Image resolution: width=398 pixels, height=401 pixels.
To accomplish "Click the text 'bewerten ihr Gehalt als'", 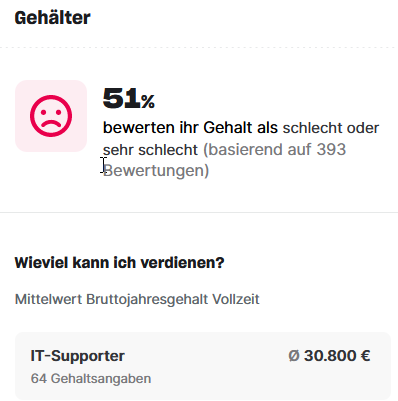I will pos(190,128).
